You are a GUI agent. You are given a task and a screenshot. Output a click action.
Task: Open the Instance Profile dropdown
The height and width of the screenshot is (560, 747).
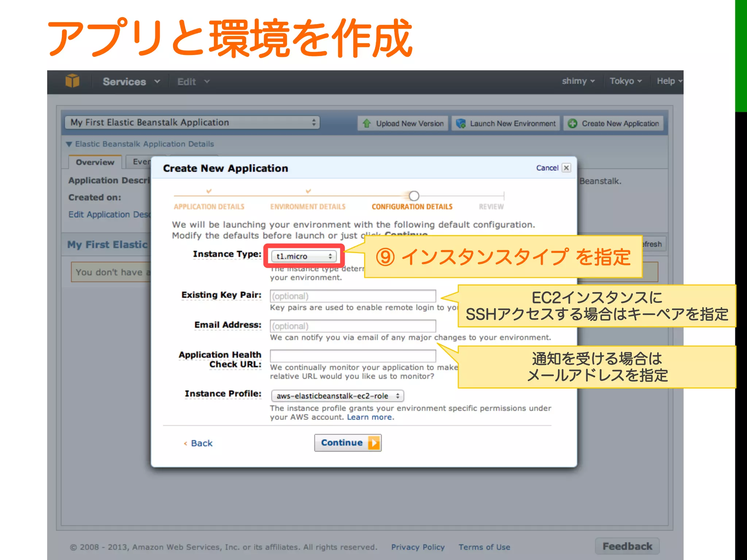(x=337, y=396)
